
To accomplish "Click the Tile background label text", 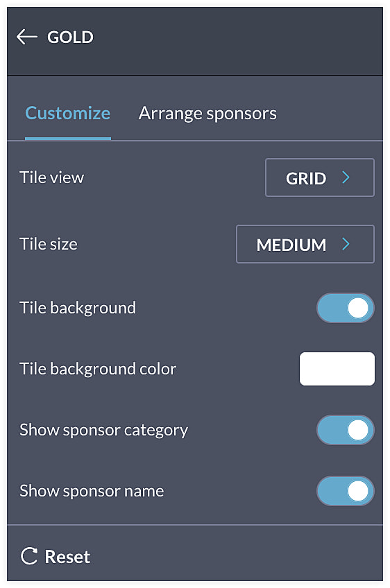I will [x=78, y=309].
